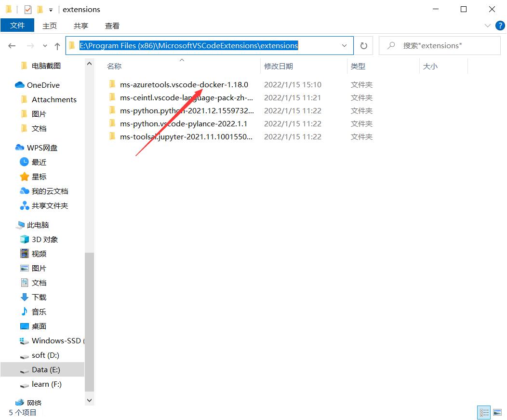Click the Refresh icon beside the address bar
The height and width of the screenshot is (420, 507).
364,45
